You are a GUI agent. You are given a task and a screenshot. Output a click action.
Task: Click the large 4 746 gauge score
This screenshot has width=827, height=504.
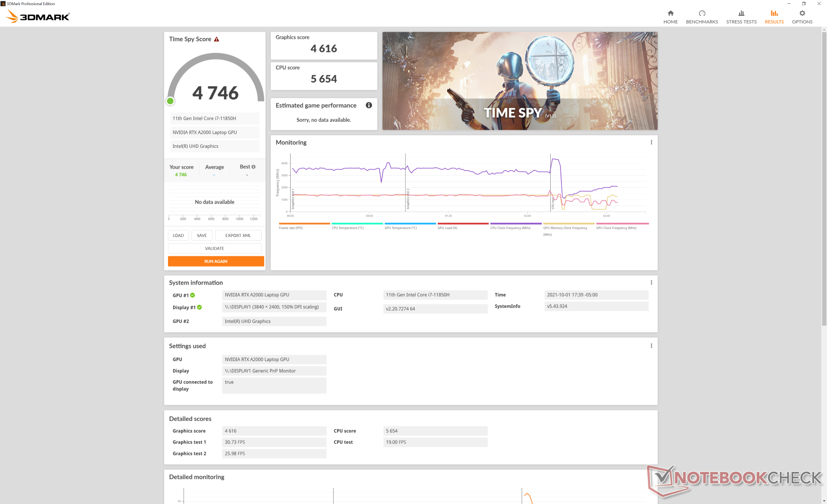[216, 93]
